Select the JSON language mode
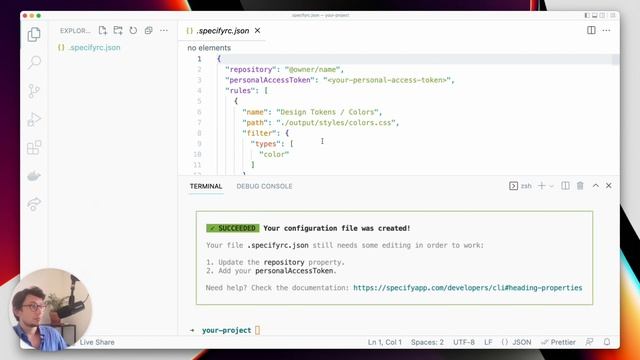 click(x=517, y=342)
